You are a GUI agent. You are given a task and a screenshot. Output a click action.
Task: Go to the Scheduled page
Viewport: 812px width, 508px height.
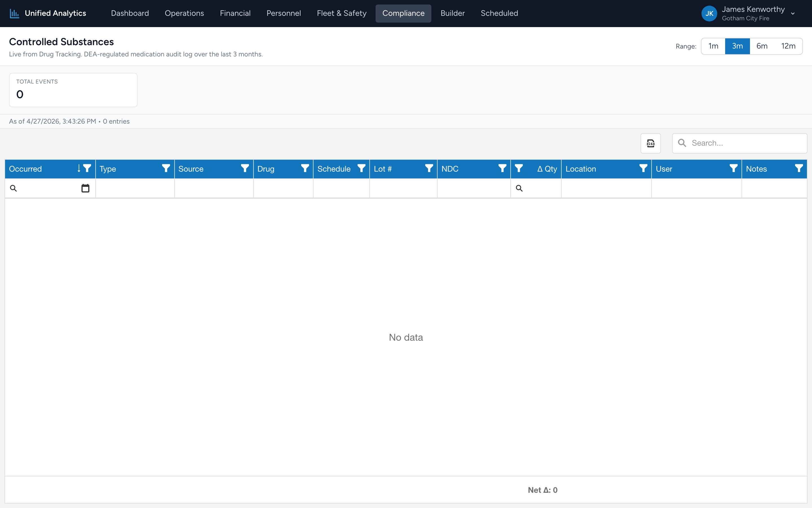click(x=499, y=14)
